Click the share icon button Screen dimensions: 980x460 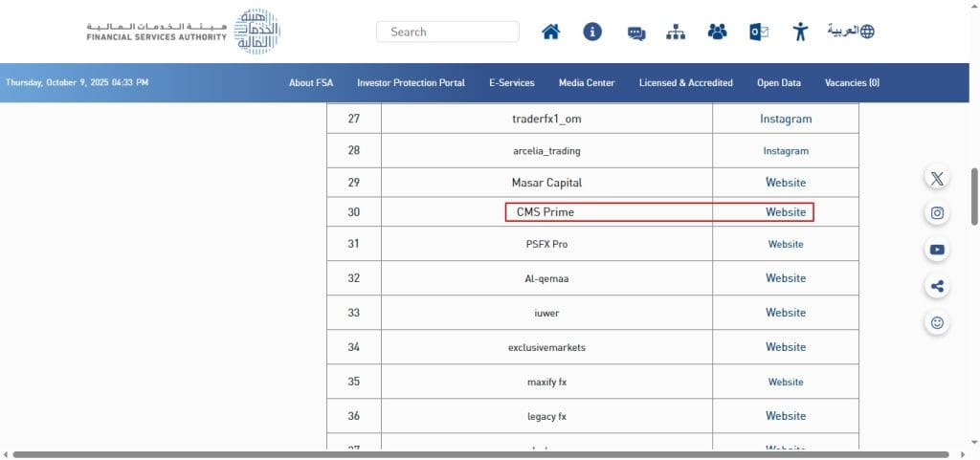pos(937,286)
